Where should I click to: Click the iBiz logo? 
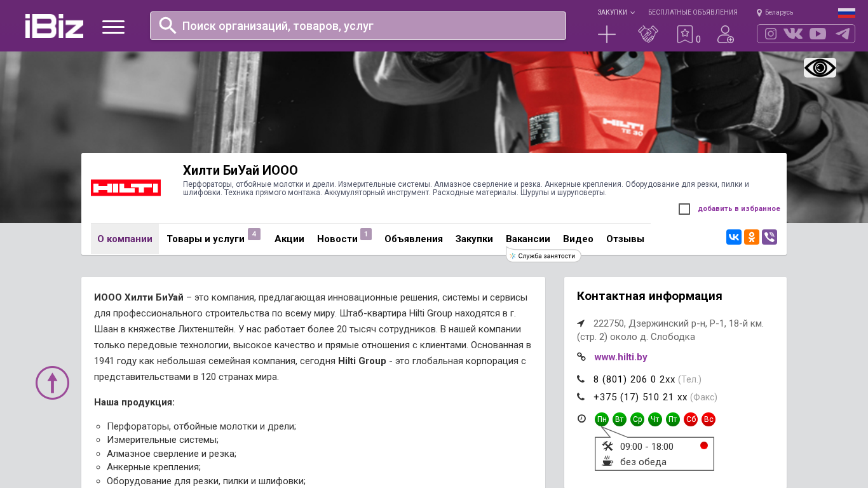[x=54, y=26]
